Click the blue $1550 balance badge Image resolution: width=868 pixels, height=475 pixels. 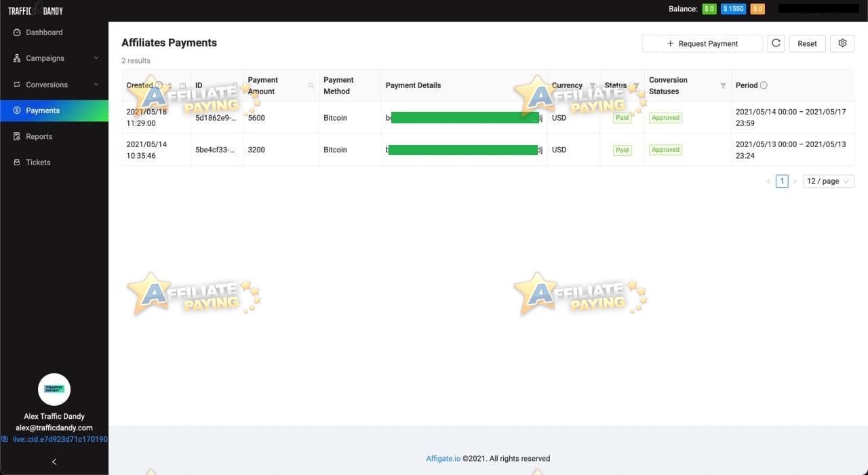[733, 9]
